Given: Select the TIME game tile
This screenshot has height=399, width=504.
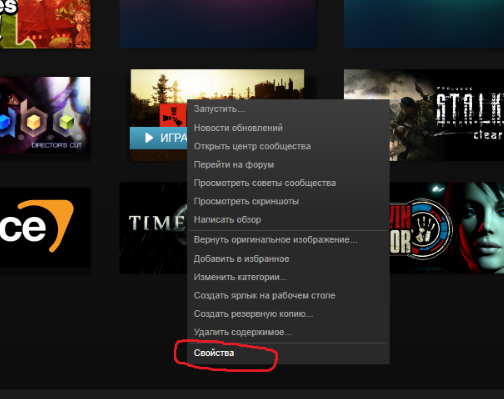Looking at the screenshot, I should 153,228.
